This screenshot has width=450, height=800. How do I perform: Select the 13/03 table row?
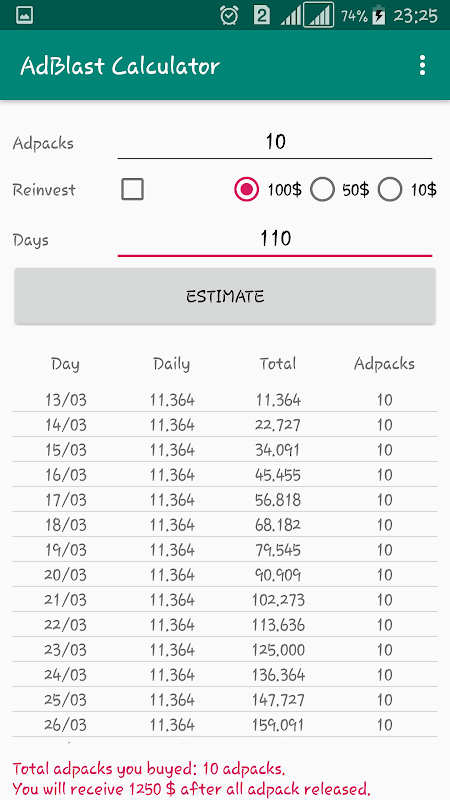pos(225,400)
